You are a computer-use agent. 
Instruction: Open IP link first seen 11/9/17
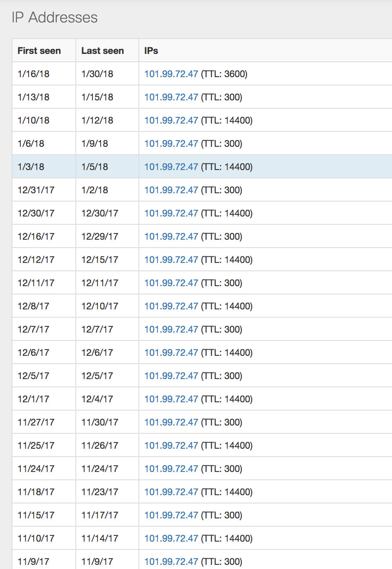click(171, 562)
